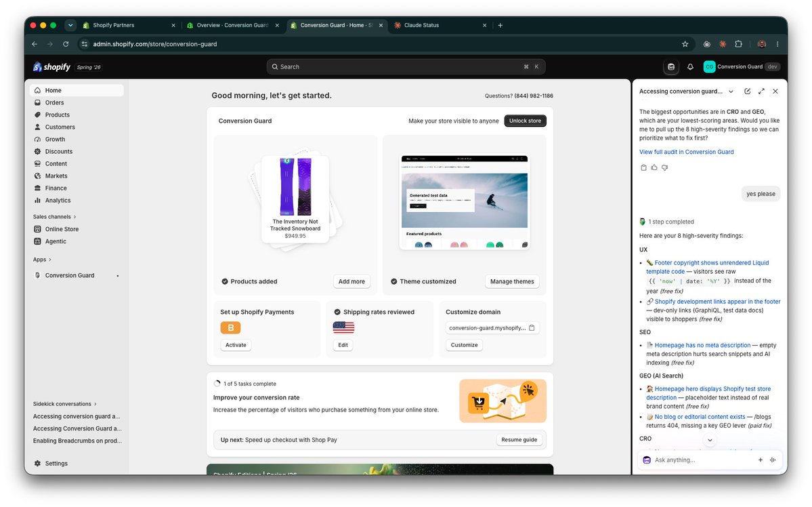
Task: Close the Sidekick panel
Action: (x=775, y=92)
